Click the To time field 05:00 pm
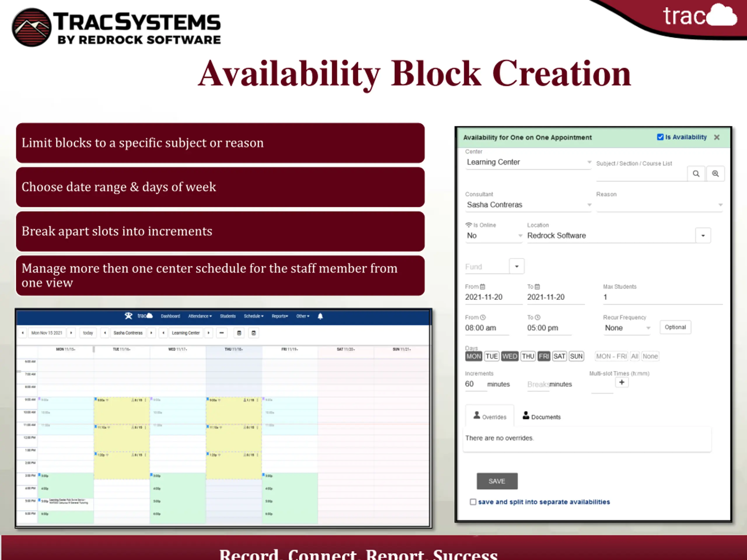 click(549, 328)
